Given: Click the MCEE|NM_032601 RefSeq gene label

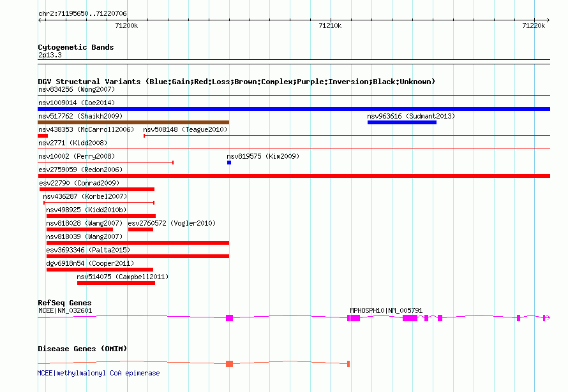Looking at the screenshot, I should [65, 310].
